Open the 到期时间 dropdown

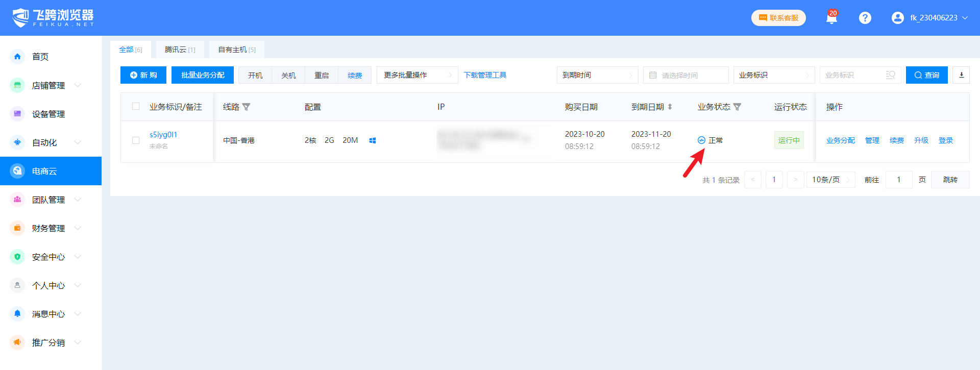tap(597, 75)
